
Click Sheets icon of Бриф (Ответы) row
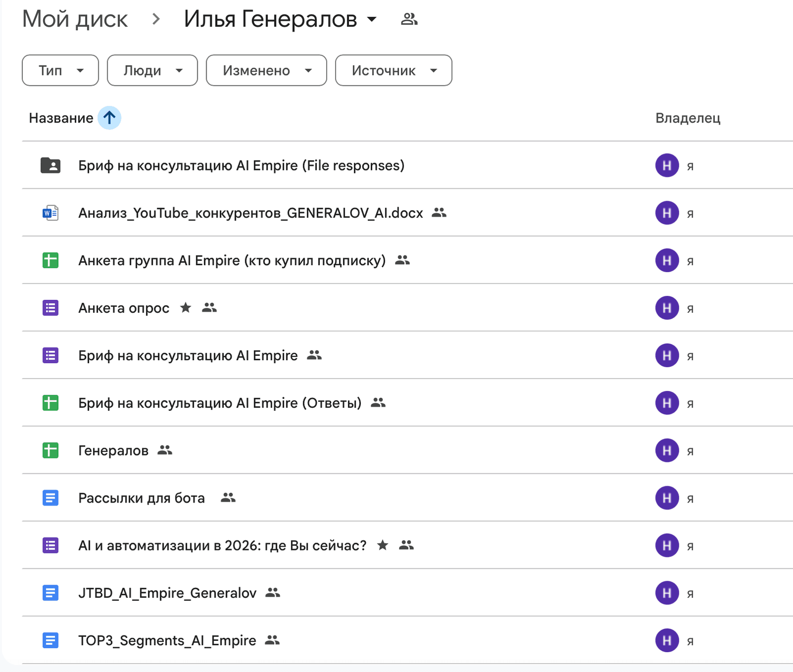(x=51, y=403)
